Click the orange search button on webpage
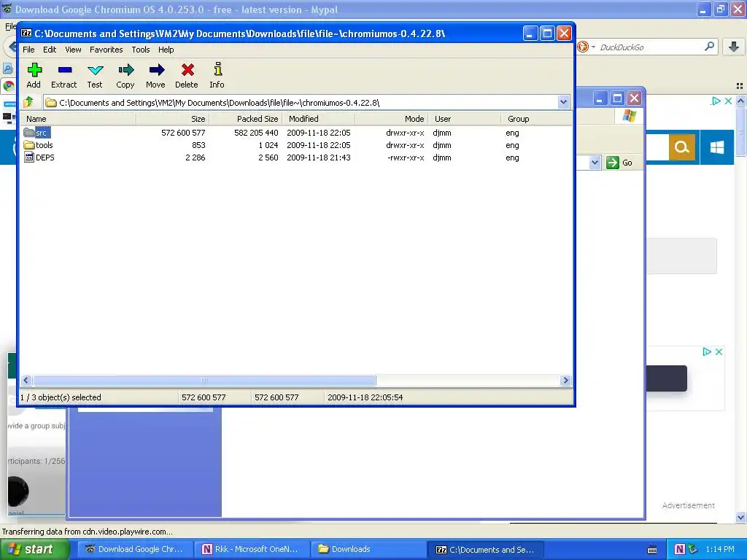The height and width of the screenshot is (560, 747). [682, 147]
